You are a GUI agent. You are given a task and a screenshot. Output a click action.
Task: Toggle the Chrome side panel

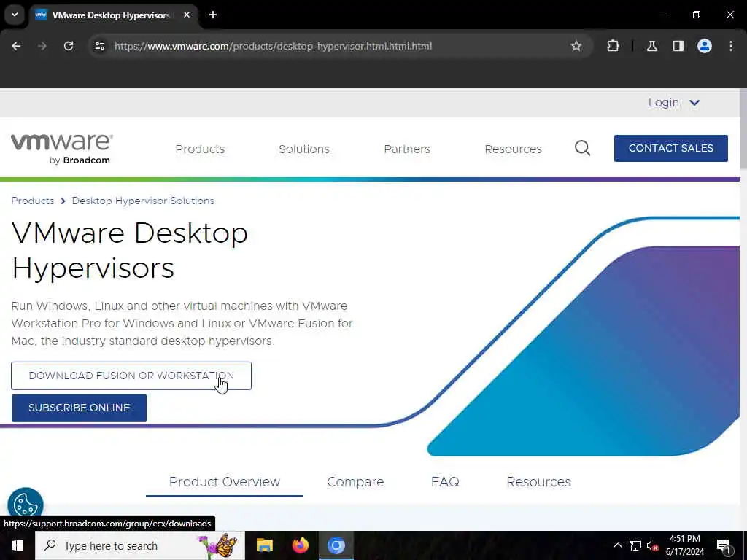coord(678,46)
